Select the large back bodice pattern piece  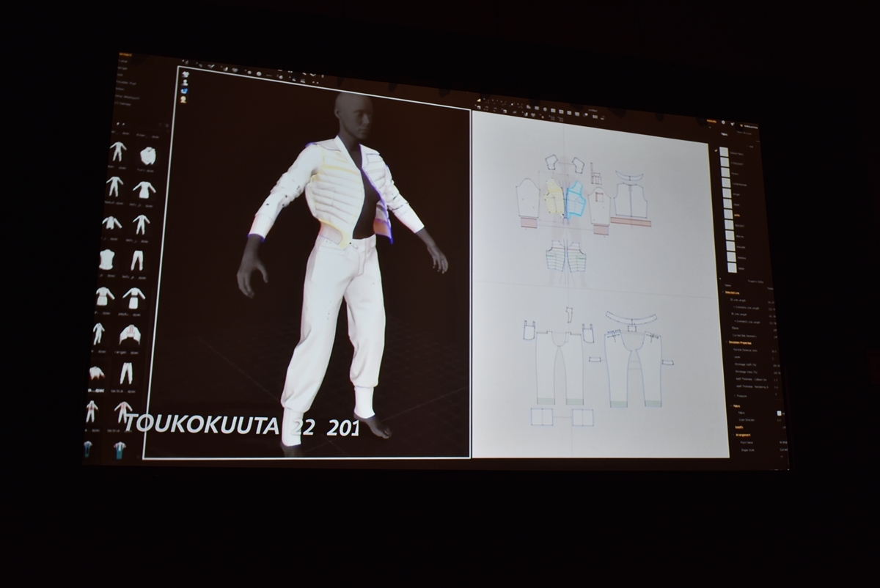coord(630,200)
